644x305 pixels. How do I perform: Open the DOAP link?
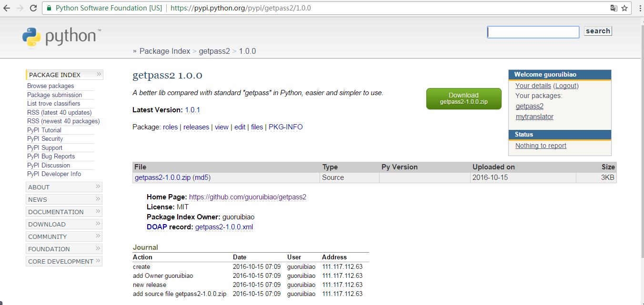157,227
